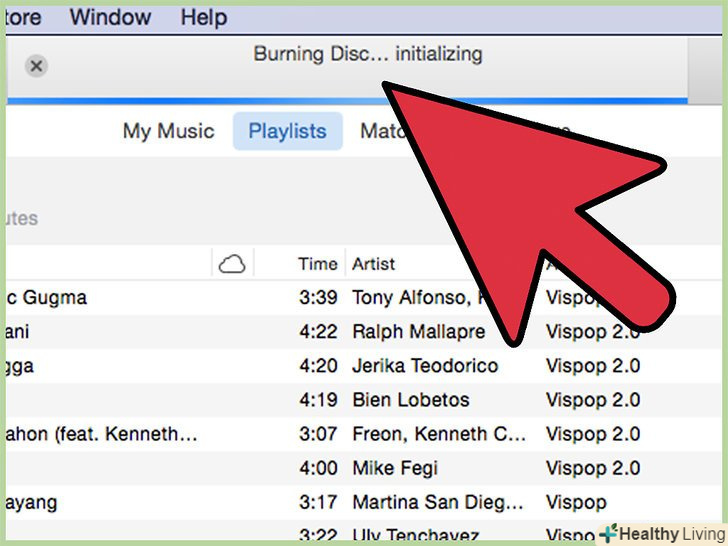
Task: Click artist 'Tony Alfonso'
Action: point(411,298)
